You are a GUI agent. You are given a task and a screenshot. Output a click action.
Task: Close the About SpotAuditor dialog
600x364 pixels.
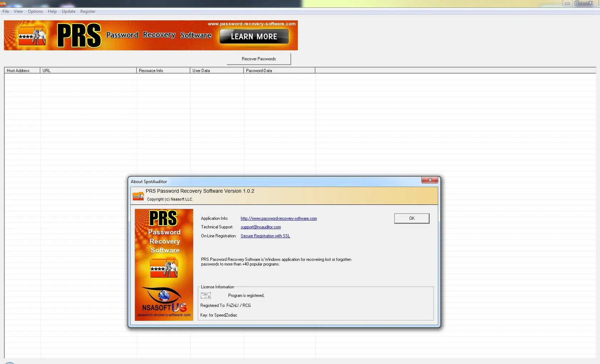430,180
